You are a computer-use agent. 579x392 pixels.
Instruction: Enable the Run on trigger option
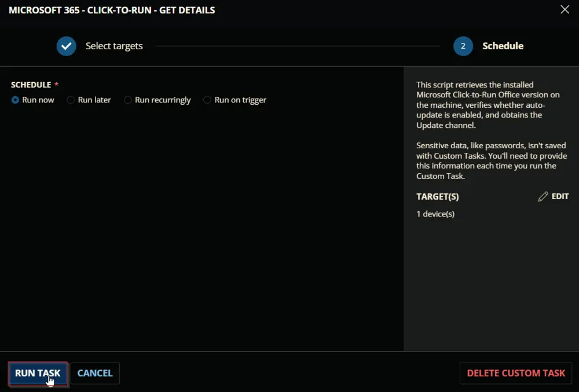click(207, 100)
